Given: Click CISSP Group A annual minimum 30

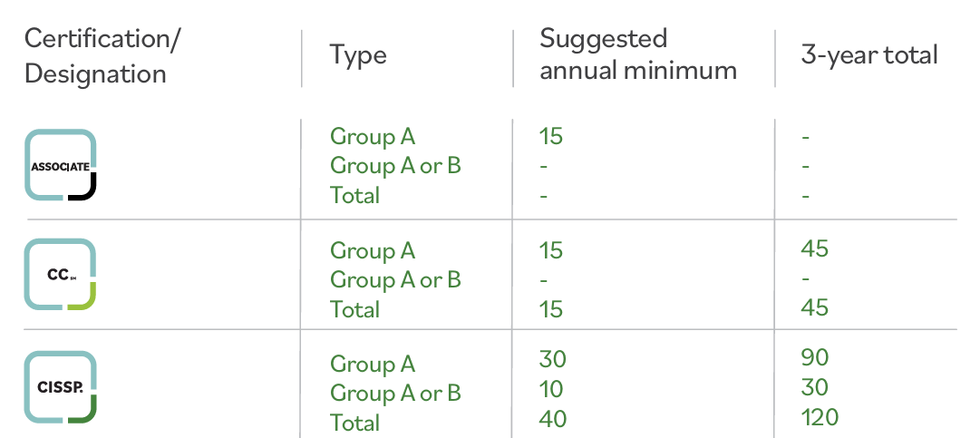Looking at the screenshot, I should click(551, 360).
